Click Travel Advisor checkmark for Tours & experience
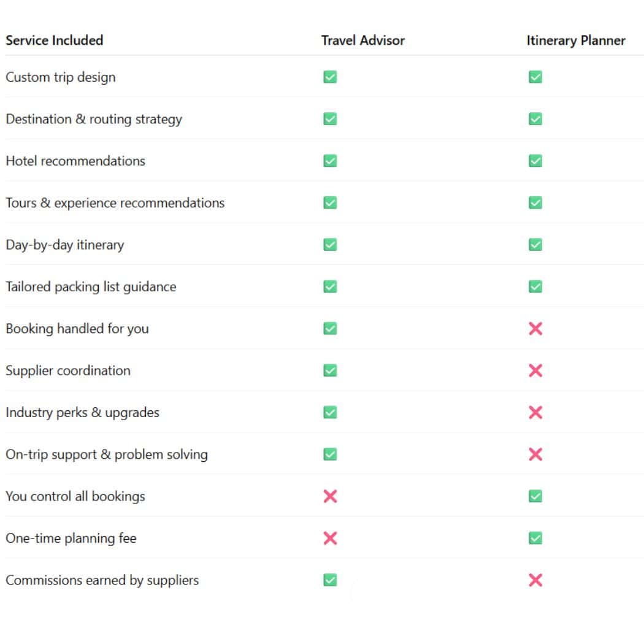The image size is (644, 644). (330, 203)
